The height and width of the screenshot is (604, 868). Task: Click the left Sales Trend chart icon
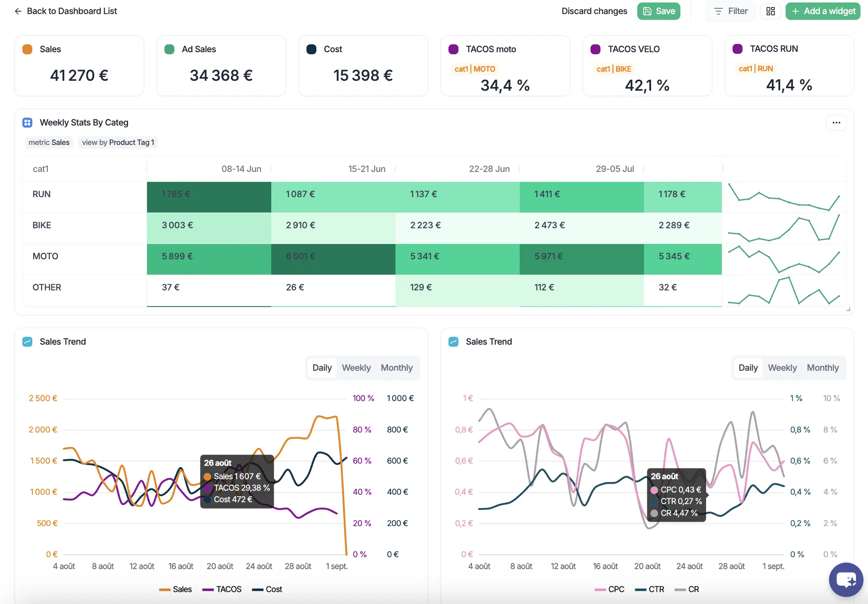pyautogui.click(x=27, y=342)
